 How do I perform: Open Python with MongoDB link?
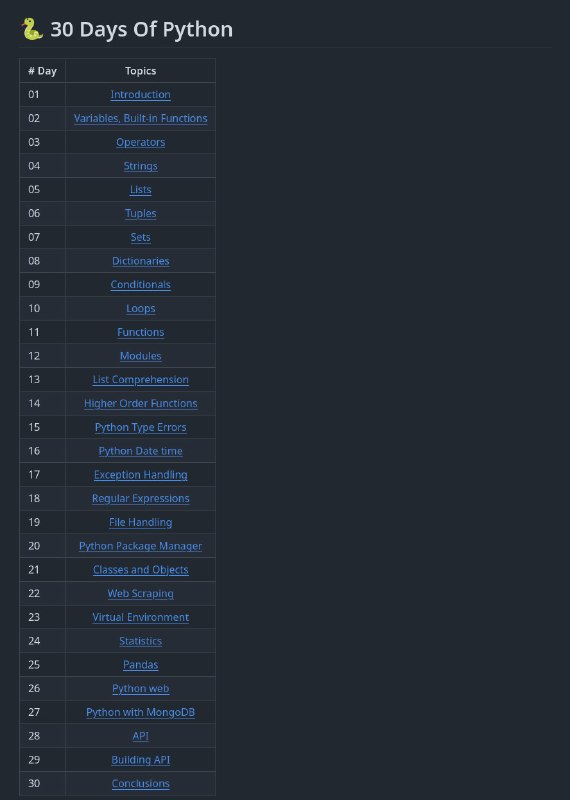coord(140,712)
